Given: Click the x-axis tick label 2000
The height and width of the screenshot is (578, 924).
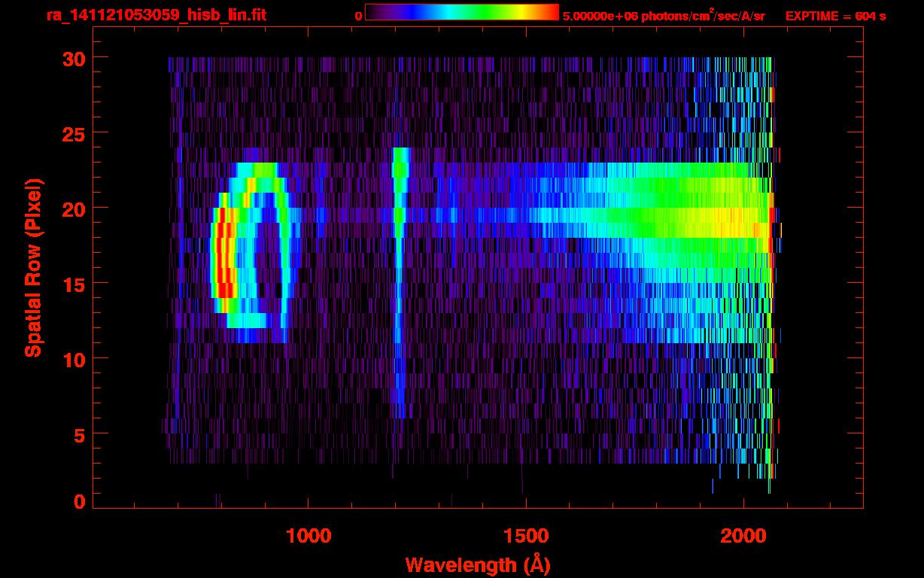Looking at the screenshot, I should pyautogui.click(x=743, y=536).
